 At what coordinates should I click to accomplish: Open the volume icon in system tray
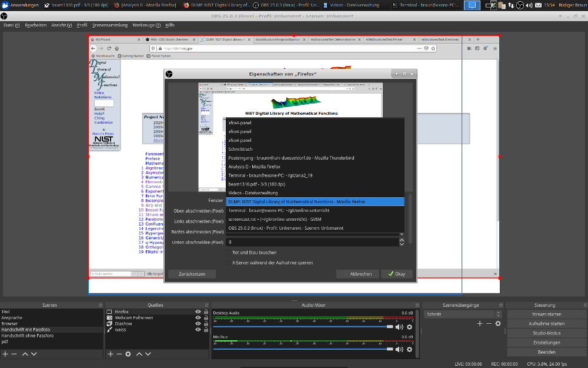529,5
